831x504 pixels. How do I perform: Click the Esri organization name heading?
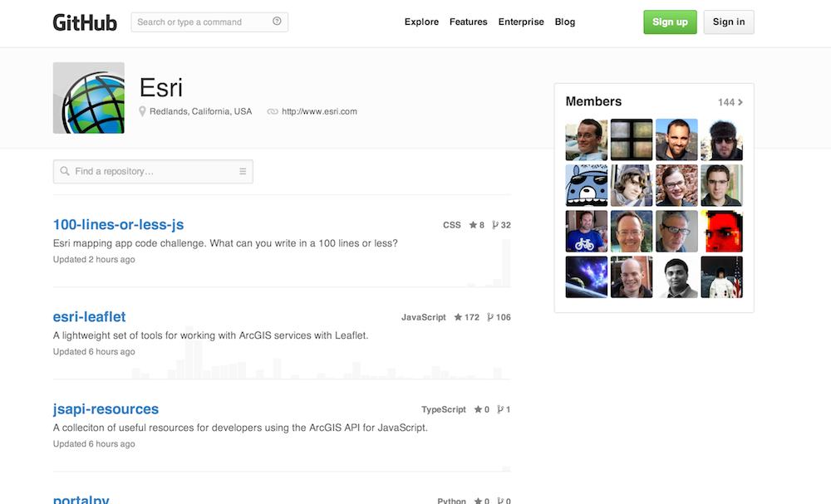161,88
